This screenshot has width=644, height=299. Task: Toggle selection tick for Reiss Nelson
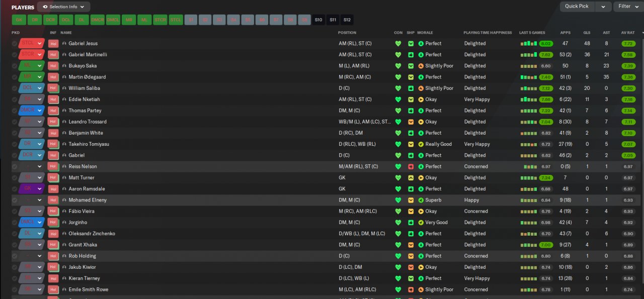15,167
